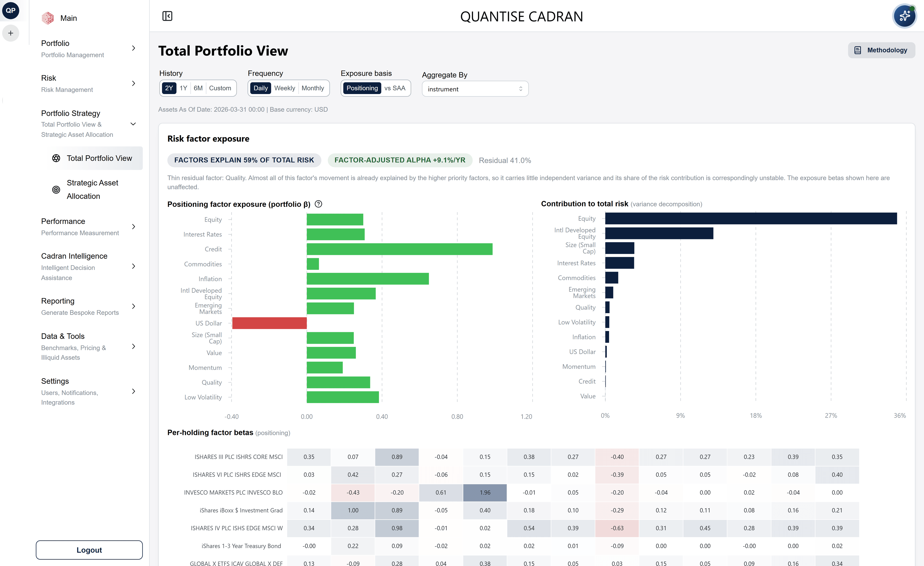This screenshot has width=924, height=566.
Task: Click the 1.00 heatmap cell
Action: click(x=353, y=510)
